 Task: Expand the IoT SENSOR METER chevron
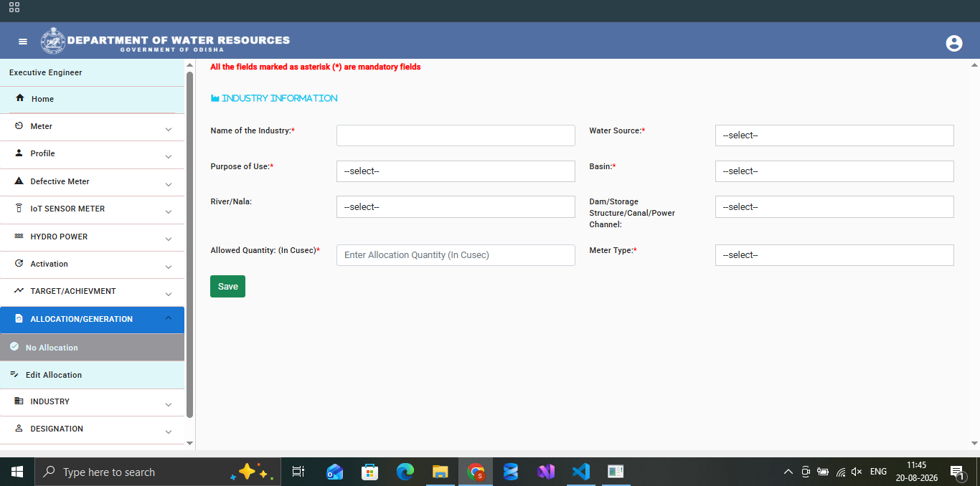pyautogui.click(x=169, y=211)
